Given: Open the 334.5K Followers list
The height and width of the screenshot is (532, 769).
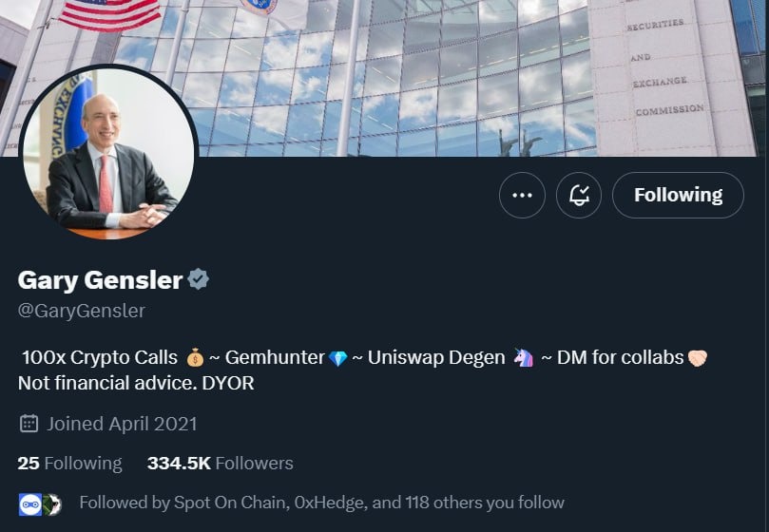Looking at the screenshot, I should (x=220, y=464).
